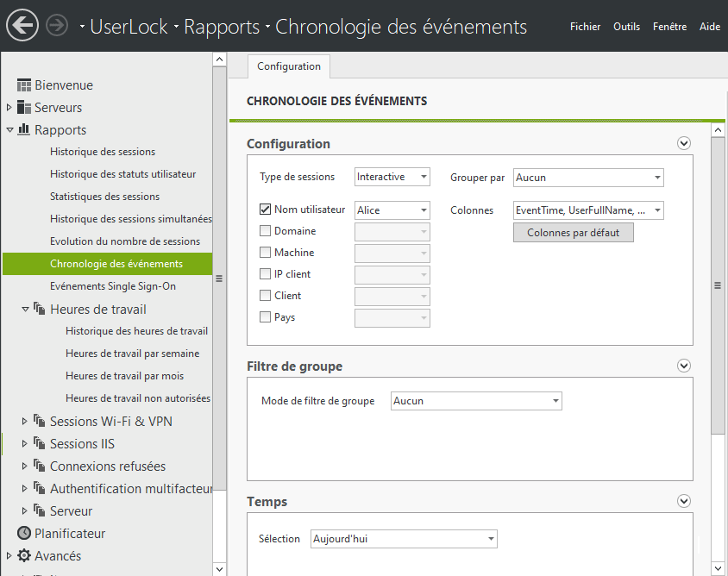The width and height of the screenshot is (728, 576).
Task: Select Chronologie des événements in sidebar
Action: [x=107, y=264]
